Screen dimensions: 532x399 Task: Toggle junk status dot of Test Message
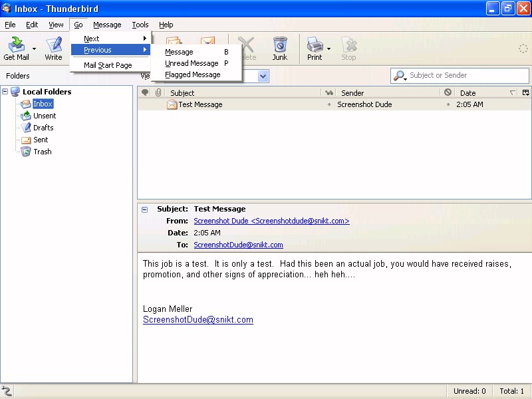(448, 104)
